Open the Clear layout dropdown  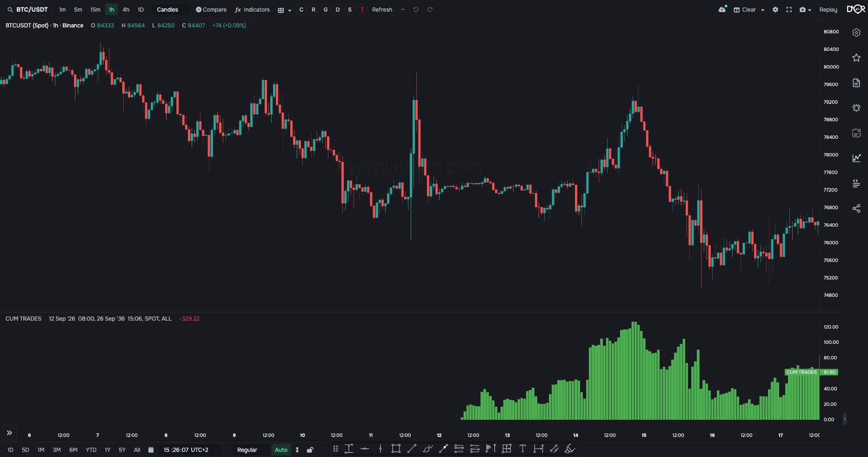coord(749,10)
